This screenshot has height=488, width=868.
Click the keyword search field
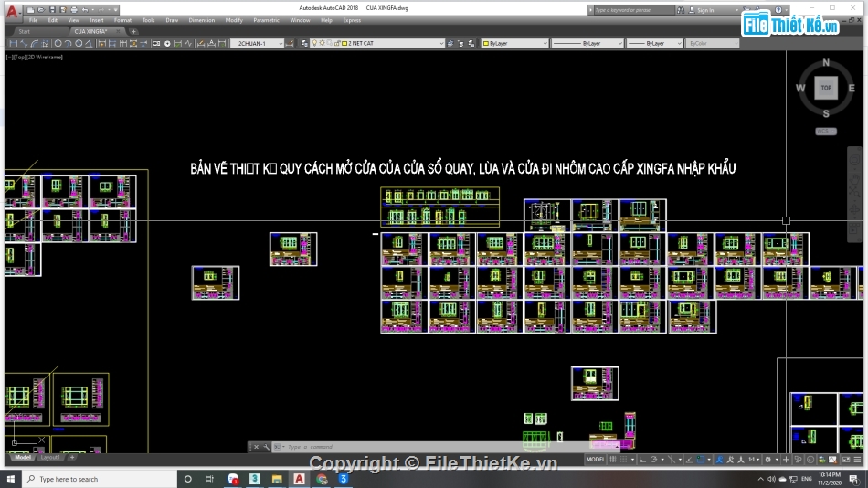point(634,10)
